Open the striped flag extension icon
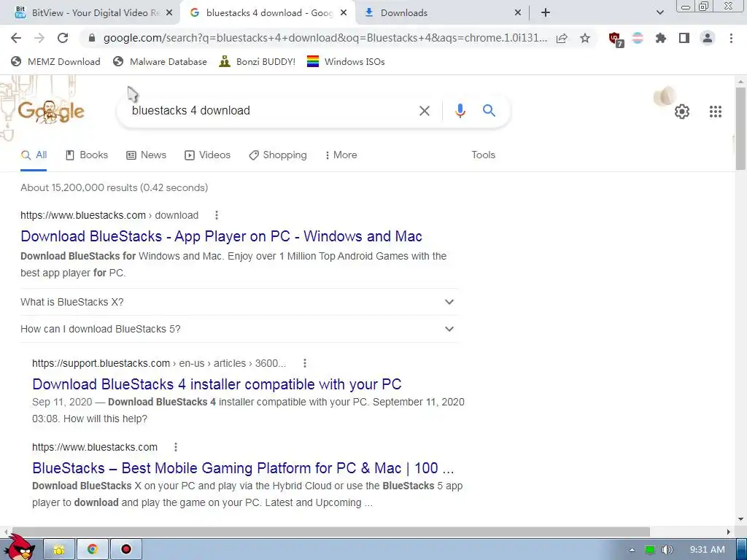 click(x=638, y=38)
